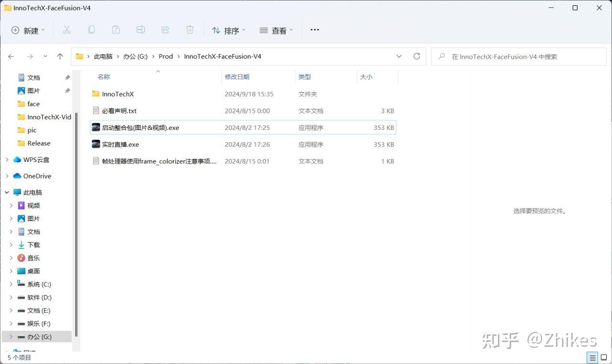The width and height of the screenshot is (612, 364).
Task: Switch to details view layout toggle
Action: click(592, 358)
